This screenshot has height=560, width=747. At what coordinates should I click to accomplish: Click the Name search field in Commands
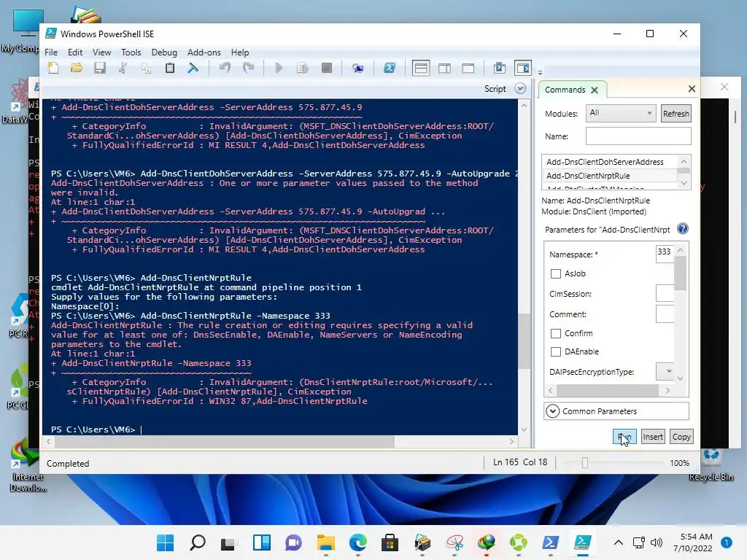click(638, 136)
